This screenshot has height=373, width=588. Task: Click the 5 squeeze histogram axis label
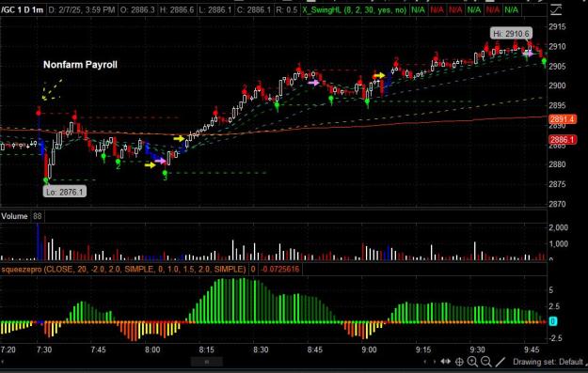[x=551, y=290]
